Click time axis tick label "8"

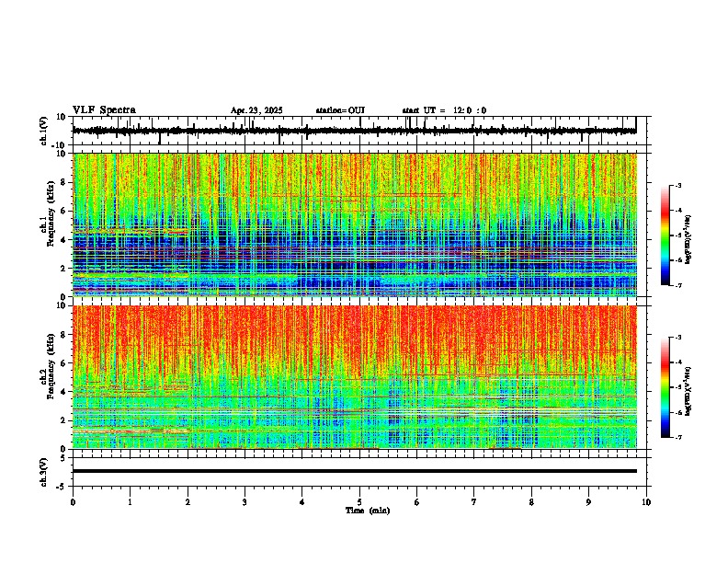pyautogui.click(x=531, y=502)
